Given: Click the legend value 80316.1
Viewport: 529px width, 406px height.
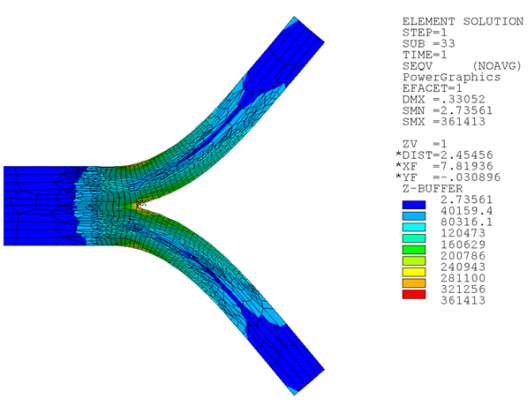Looking at the screenshot, I should point(467,222).
